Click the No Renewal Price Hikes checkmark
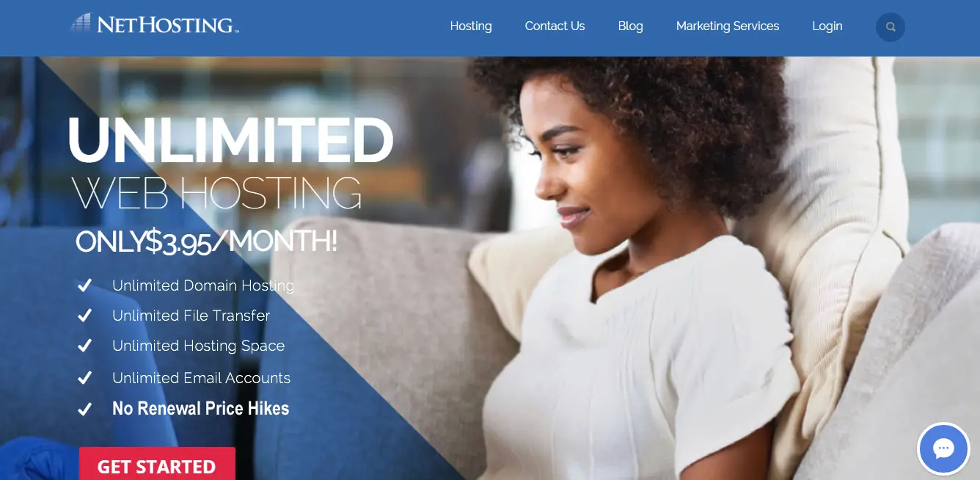Image resolution: width=980 pixels, height=480 pixels. pyautogui.click(x=84, y=409)
